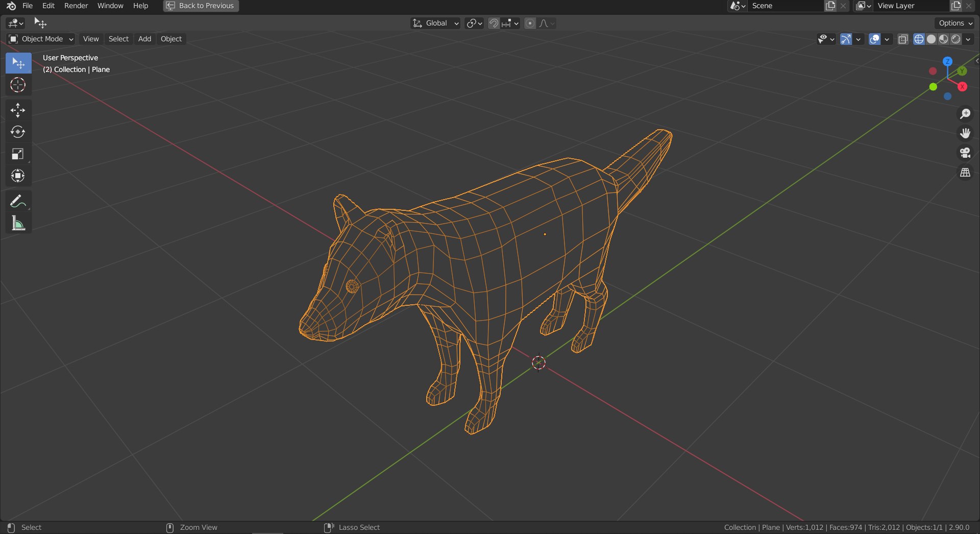Image resolution: width=980 pixels, height=534 pixels.
Task: Click the 3D cursor in the viewport
Action: (x=538, y=363)
